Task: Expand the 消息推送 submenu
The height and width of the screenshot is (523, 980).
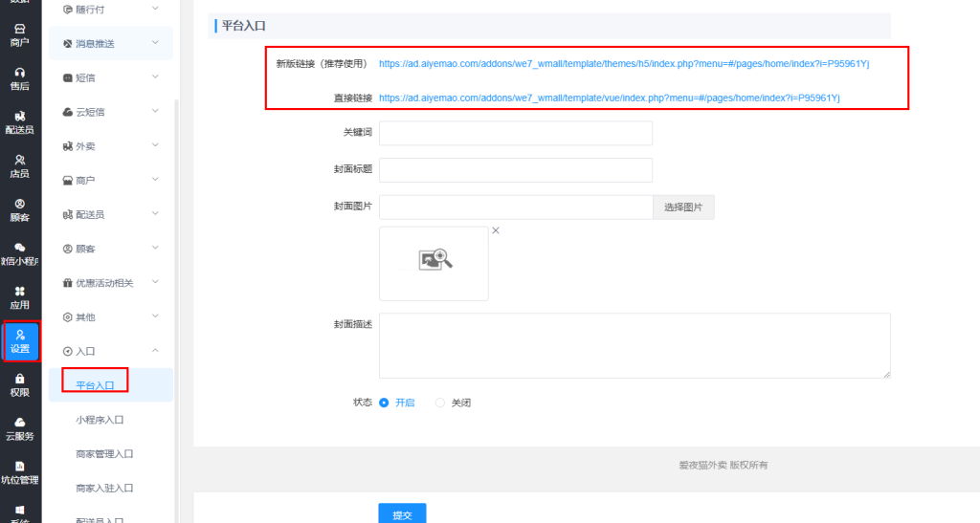Action: pyautogui.click(x=111, y=44)
